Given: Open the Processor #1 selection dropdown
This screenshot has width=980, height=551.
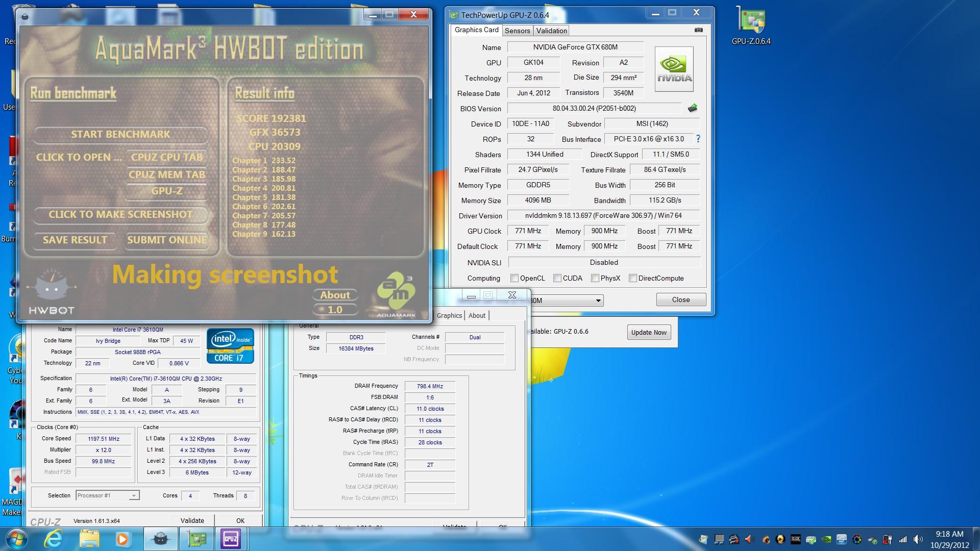Looking at the screenshot, I should click(x=134, y=495).
